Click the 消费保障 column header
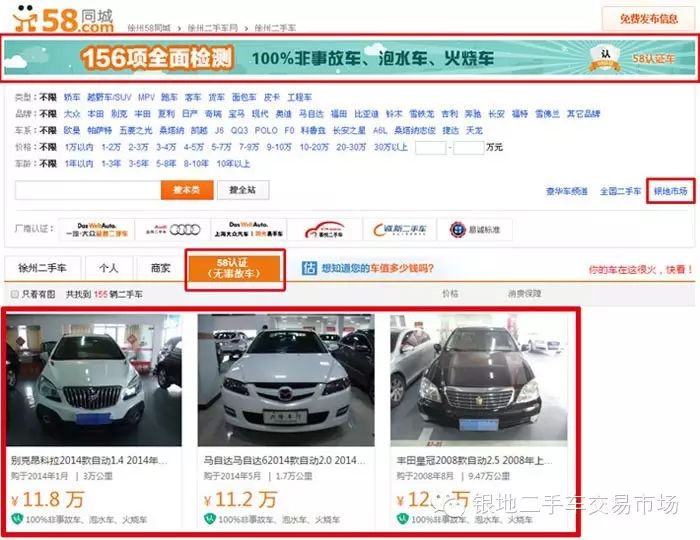The width and height of the screenshot is (700, 540). [x=524, y=294]
